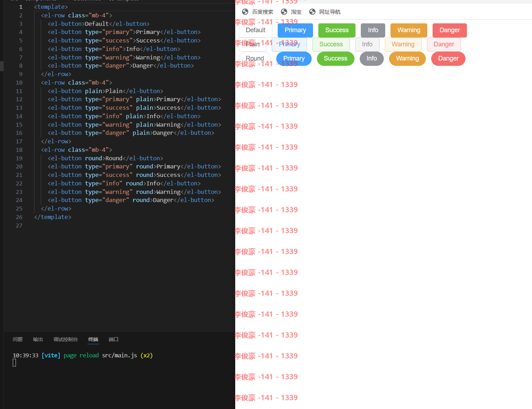The width and height of the screenshot is (532, 409).
Task: Click the globe icon beside 百度搜索
Action: click(x=245, y=12)
